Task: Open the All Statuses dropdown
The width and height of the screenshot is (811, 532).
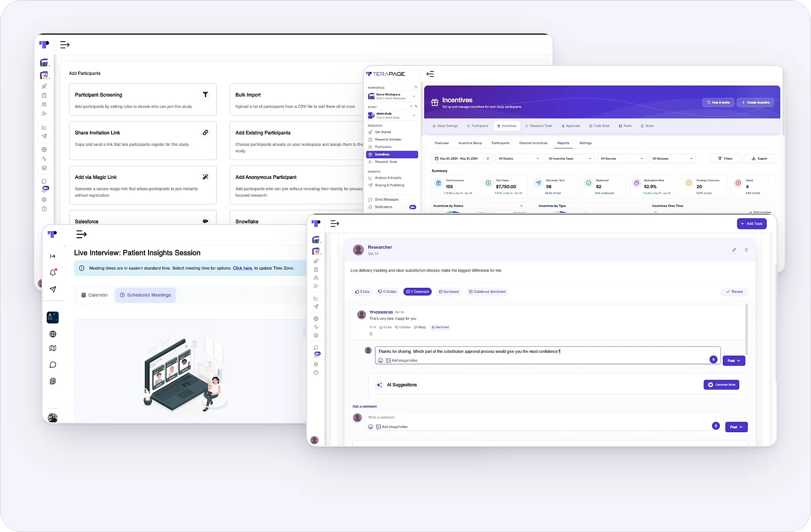Action: coord(672,159)
